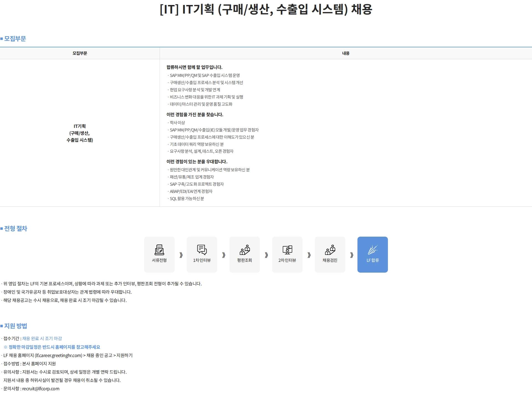
Task: Click the line '데이터/마스터 관리 및 운영 품질 고도화'
Action: pos(201,104)
